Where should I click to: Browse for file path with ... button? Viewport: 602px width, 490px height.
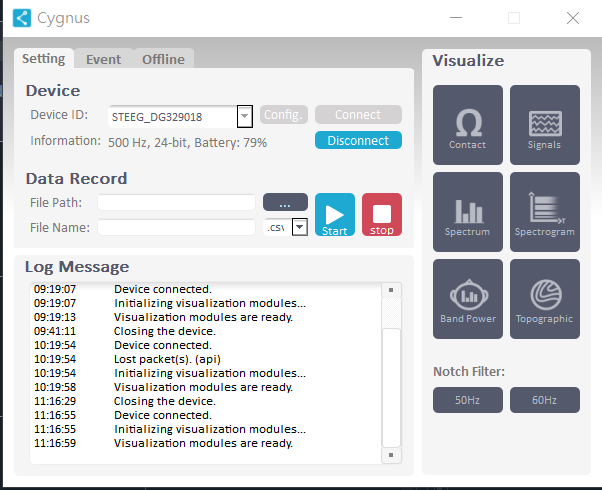[x=285, y=202]
